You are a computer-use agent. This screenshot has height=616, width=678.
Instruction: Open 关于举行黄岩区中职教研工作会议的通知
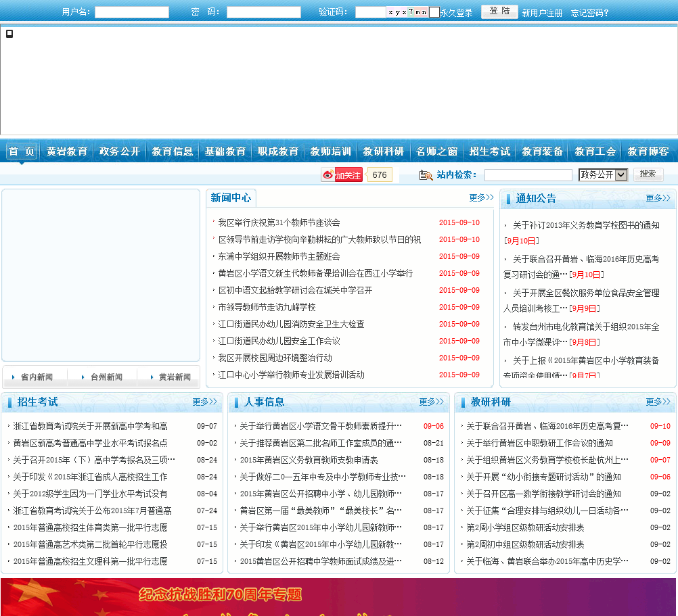click(539, 443)
